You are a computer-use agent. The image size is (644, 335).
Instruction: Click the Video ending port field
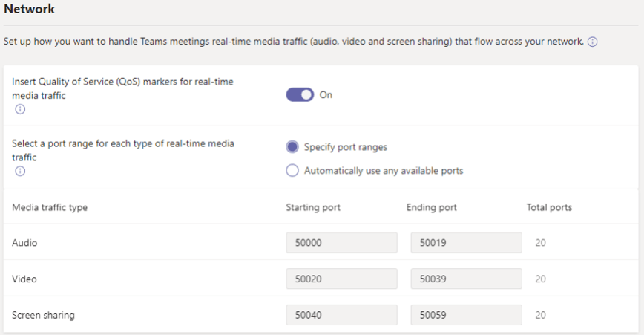466,279
